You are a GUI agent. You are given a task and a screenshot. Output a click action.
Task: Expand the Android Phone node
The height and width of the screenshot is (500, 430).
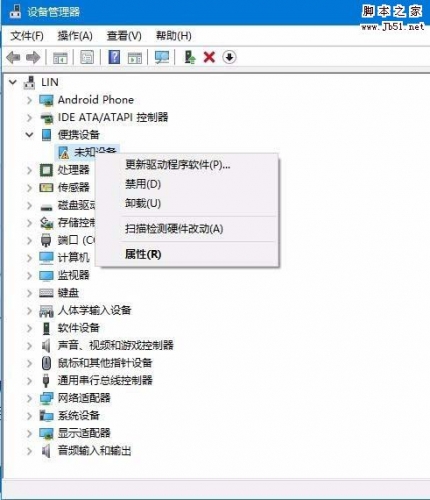point(29,100)
